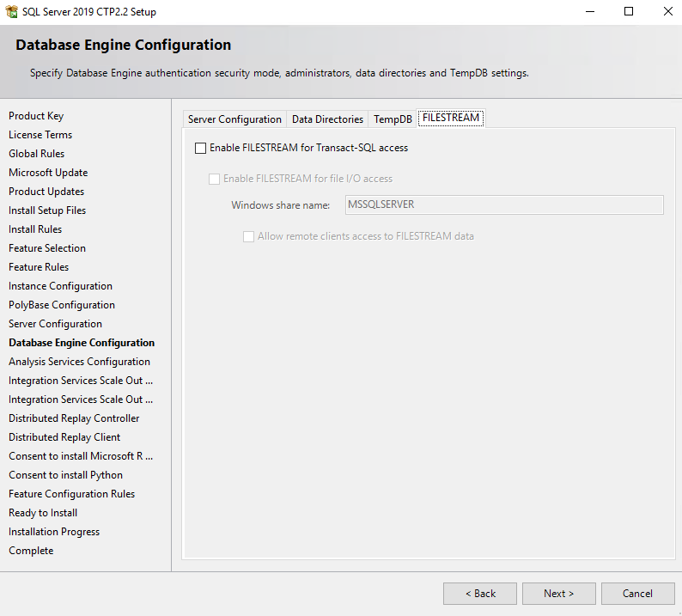Minimize the setup window
682x616 pixels.
(590, 12)
